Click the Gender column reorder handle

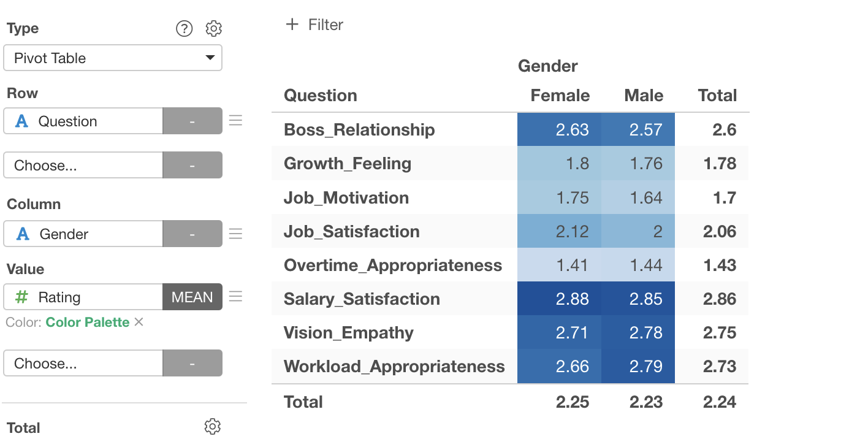pos(235,234)
